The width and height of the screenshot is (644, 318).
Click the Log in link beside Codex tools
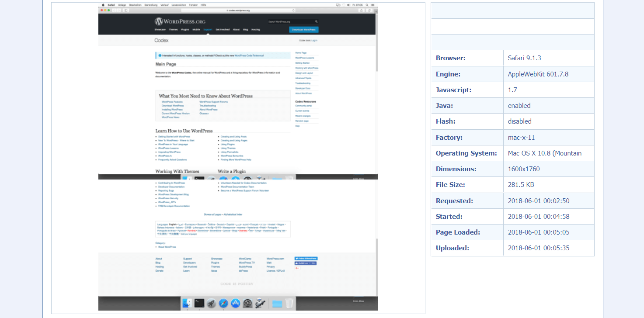pyautogui.click(x=314, y=40)
